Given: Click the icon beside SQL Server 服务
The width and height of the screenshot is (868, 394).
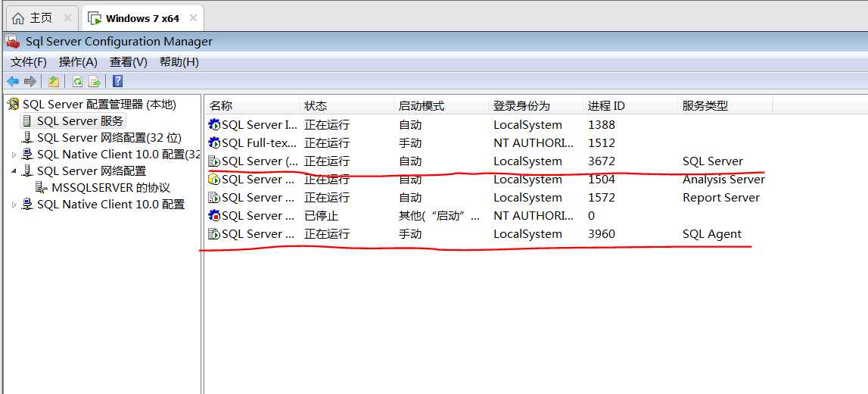Looking at the screenshot, I should point(27,120).
